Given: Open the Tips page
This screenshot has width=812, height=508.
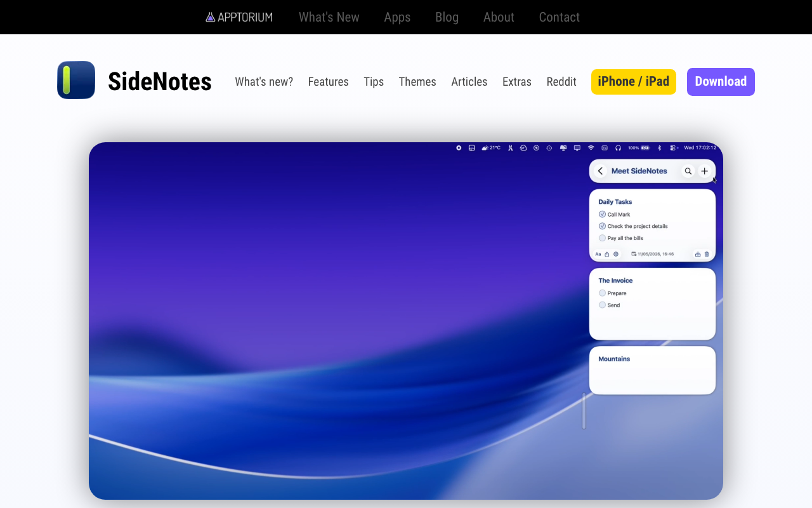Looking at the screenshot, I should [374, 82].
